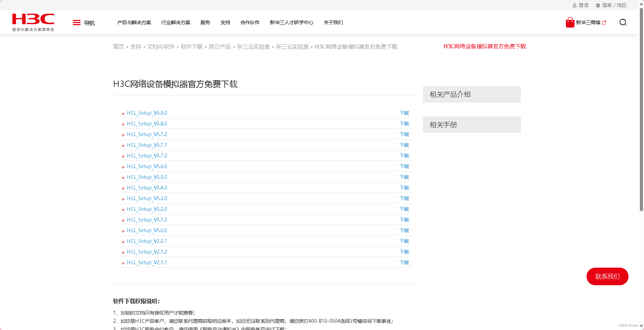The width and height of the screenshot is (644, 330).
Task: Open the 关于我们 menu
Action: click(x=333, y=22)
